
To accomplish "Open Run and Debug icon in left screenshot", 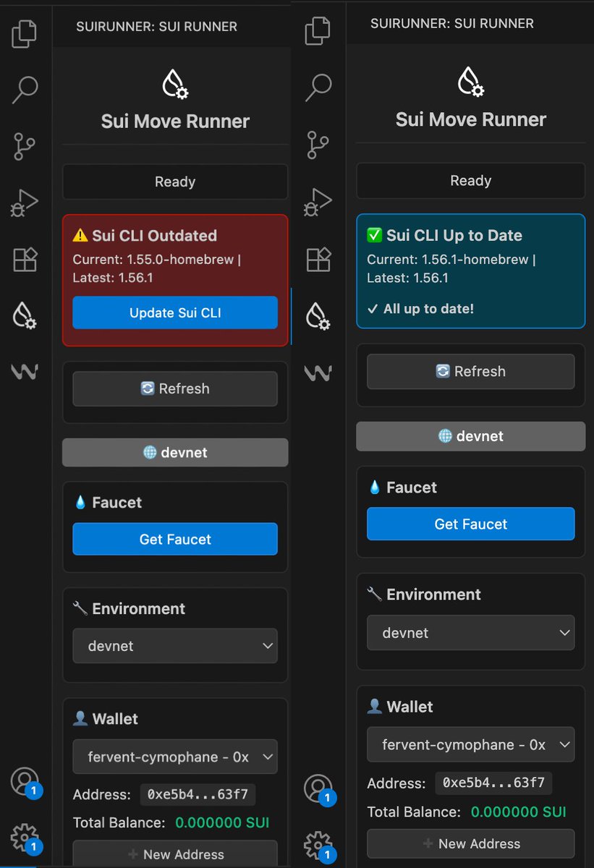I will [25, 203].
